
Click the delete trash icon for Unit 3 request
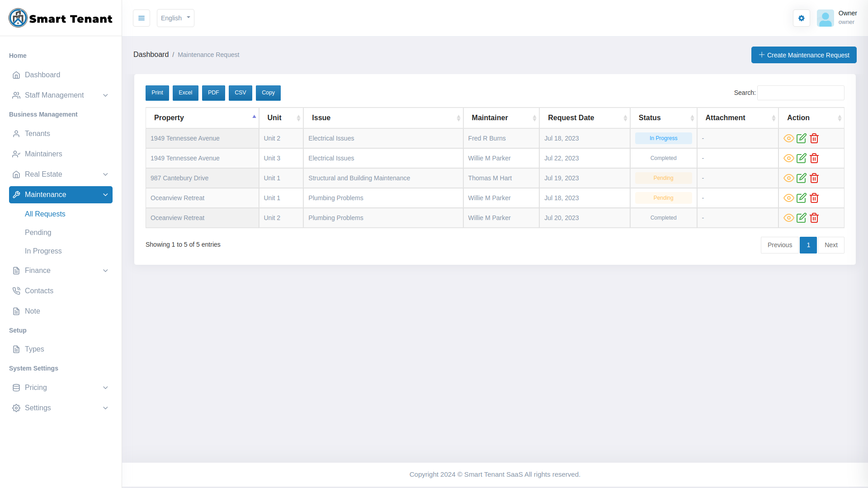click(815, 158)
